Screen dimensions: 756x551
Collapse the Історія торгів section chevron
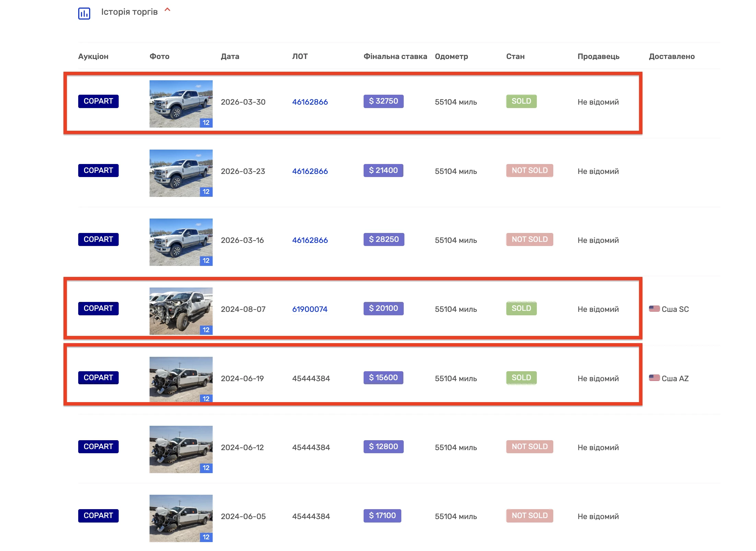[167, 10]
